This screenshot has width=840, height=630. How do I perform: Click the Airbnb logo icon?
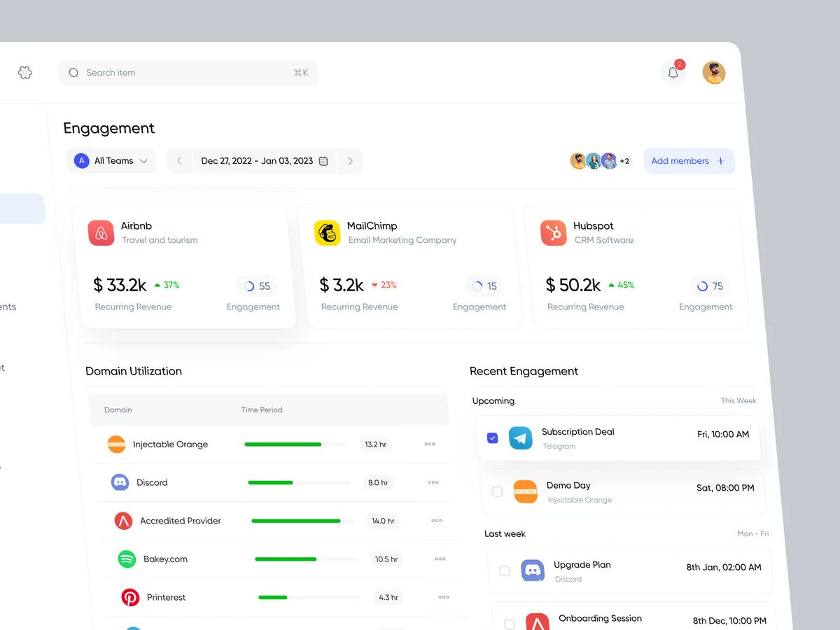[x=101, y=233]
